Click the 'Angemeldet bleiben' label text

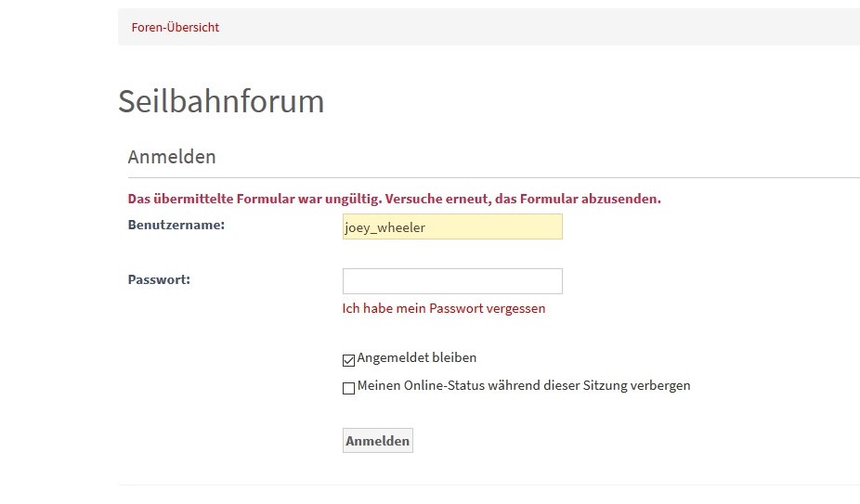pyautogui.click(x=417, y=357)
